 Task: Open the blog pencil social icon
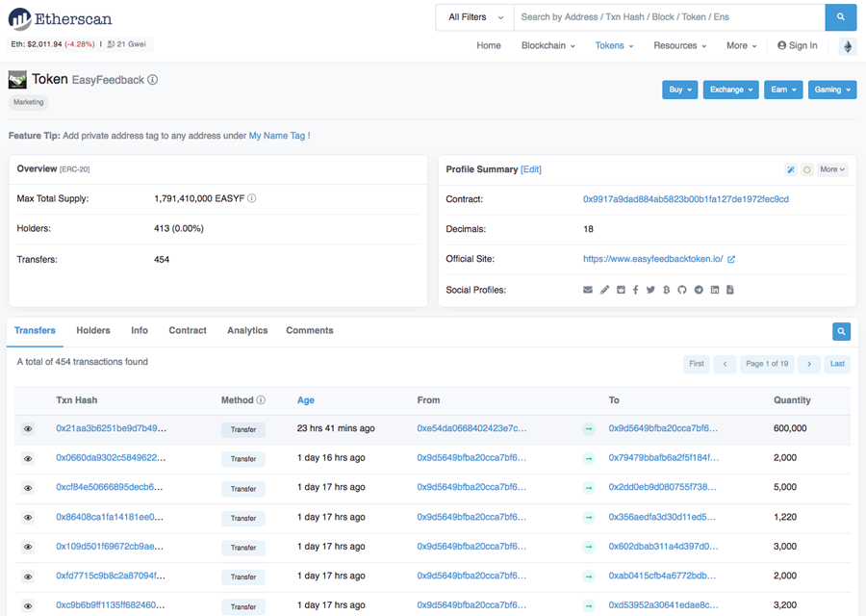point(605,290)
